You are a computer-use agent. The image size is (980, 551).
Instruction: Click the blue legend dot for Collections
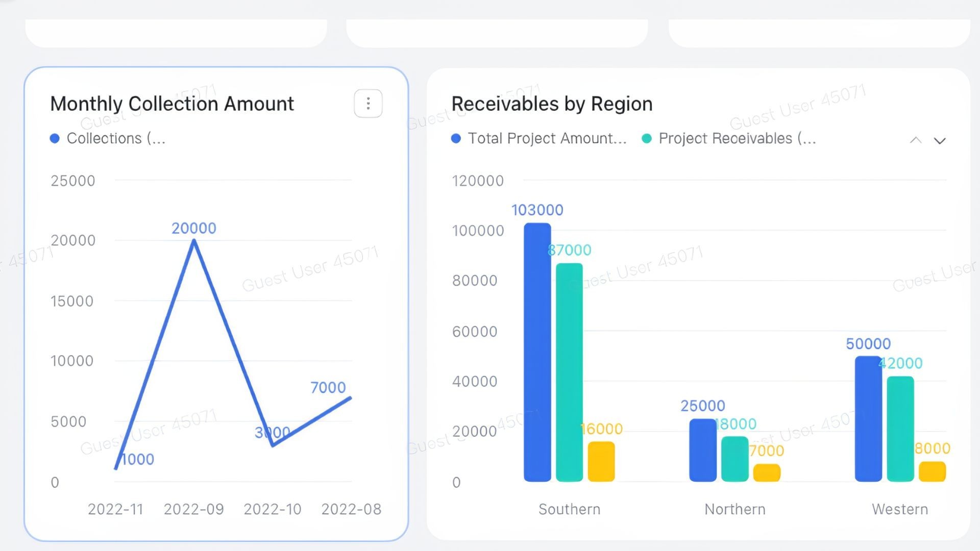pos(55,138)
